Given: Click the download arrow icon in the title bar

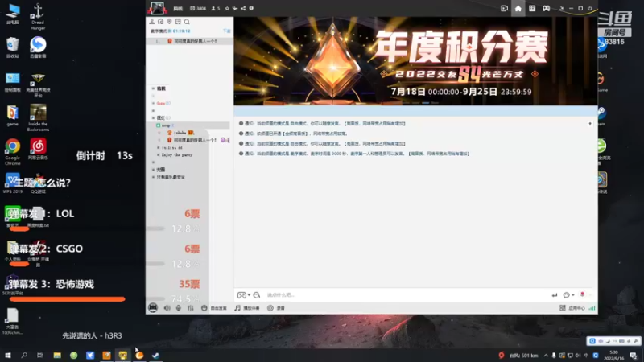Looking at the screenshot, I should [x=561, y=8].
